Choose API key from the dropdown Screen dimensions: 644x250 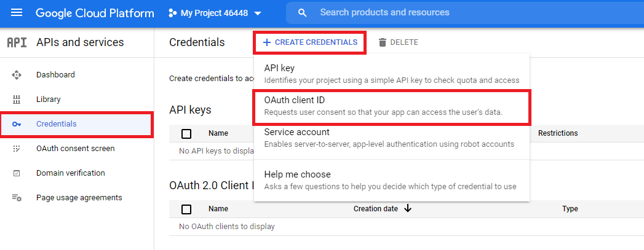tap(392, 73)
